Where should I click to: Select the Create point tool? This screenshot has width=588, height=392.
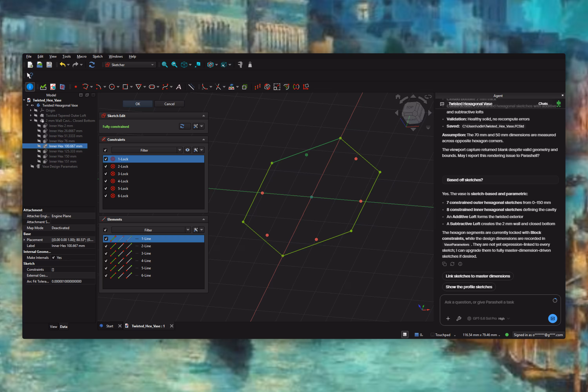pyautogui.click(x=75, y=87)
